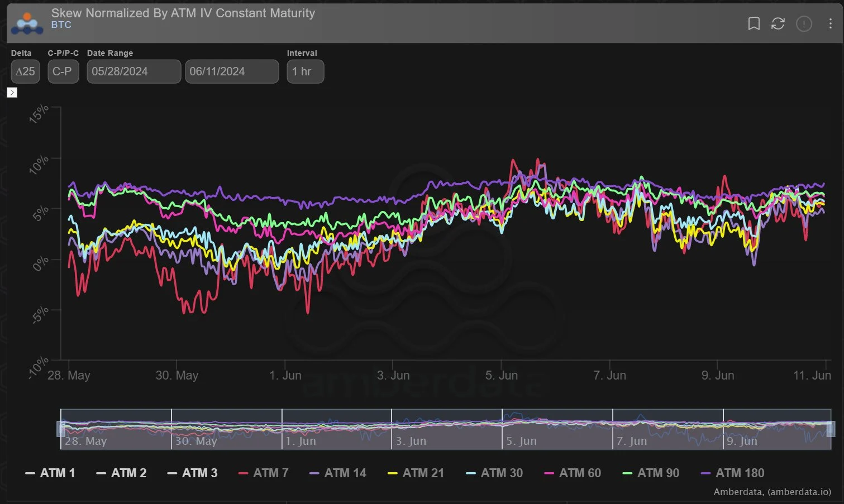The height and width of the screenshot is (504, 844).
Task: Open the 1 hr Interval dropdown
Action: 305,71
